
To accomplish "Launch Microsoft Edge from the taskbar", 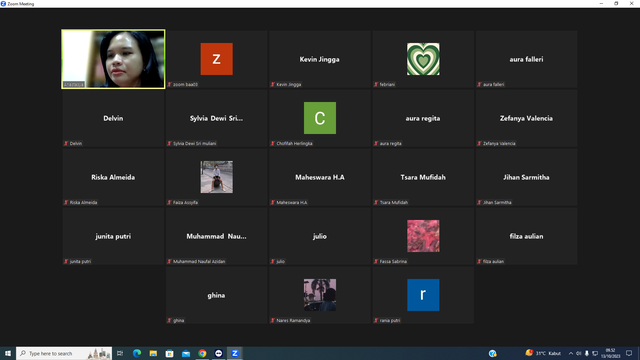I will point(137,353).
